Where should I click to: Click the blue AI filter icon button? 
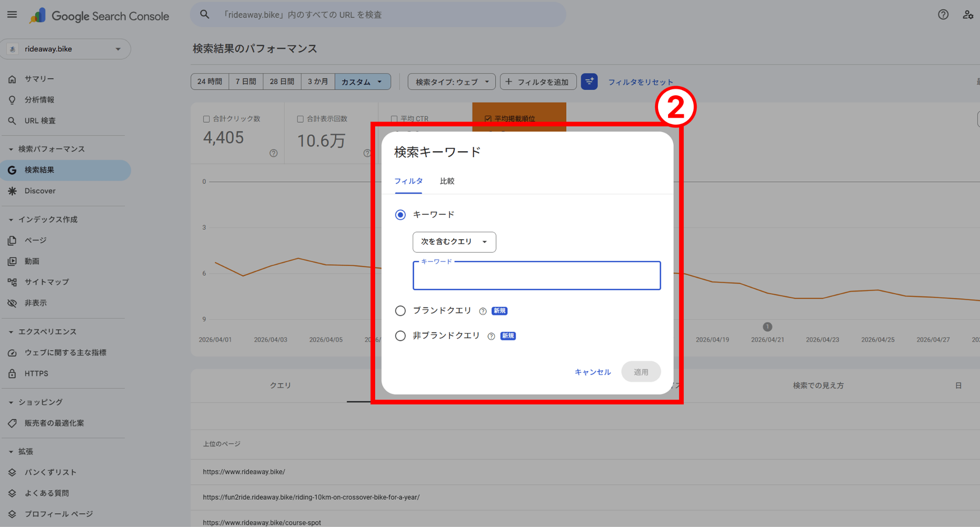click(589, 82)
